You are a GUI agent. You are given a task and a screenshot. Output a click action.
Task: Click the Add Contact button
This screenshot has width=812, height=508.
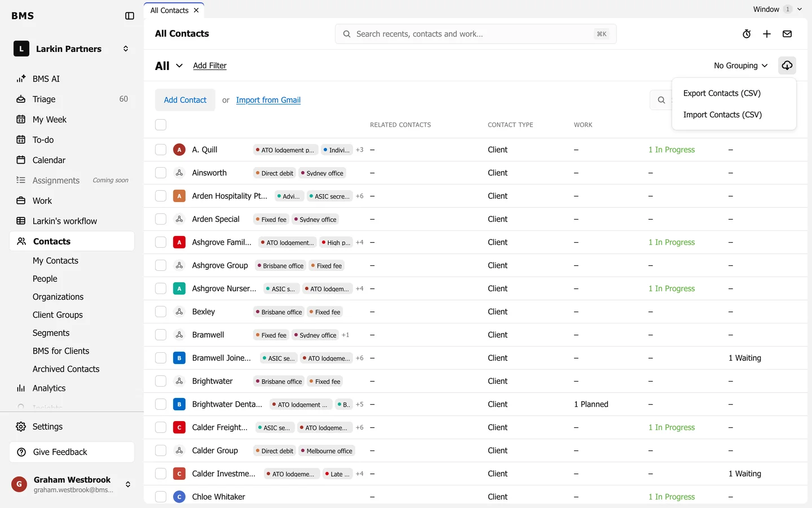click(185, 100)
